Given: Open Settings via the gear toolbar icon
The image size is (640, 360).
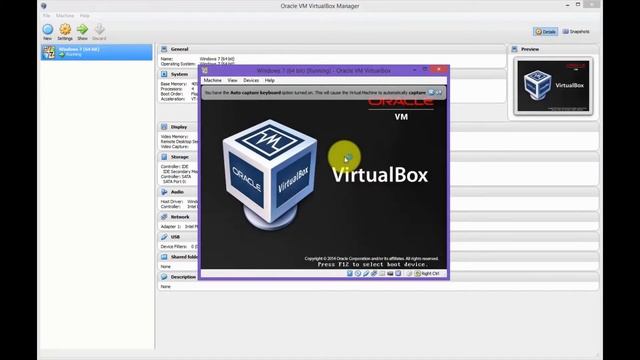Looking at the screenshot, I should pyautogui.click(x=65, y=29).
